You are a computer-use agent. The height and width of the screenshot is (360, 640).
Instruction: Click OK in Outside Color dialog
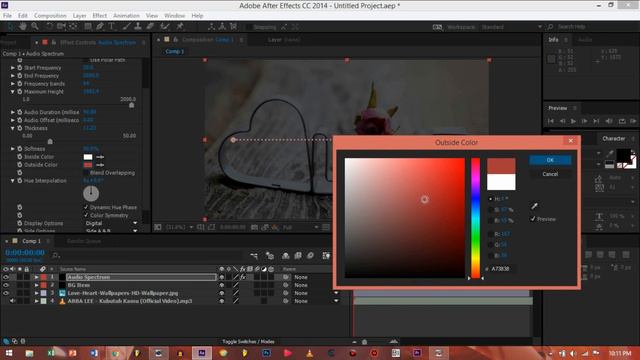coord(550,160)
